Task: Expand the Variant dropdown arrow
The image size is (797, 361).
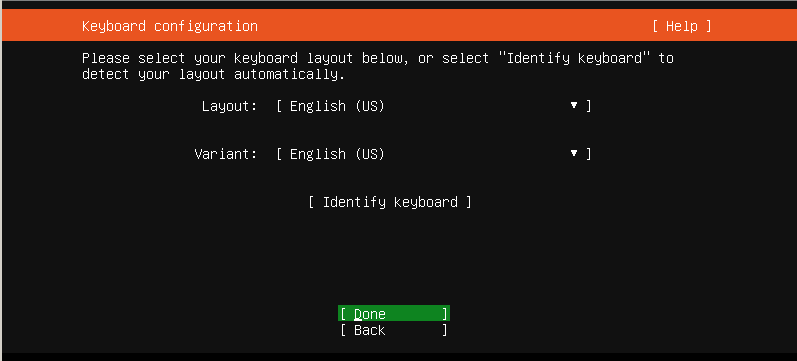Action: (574, 153)
